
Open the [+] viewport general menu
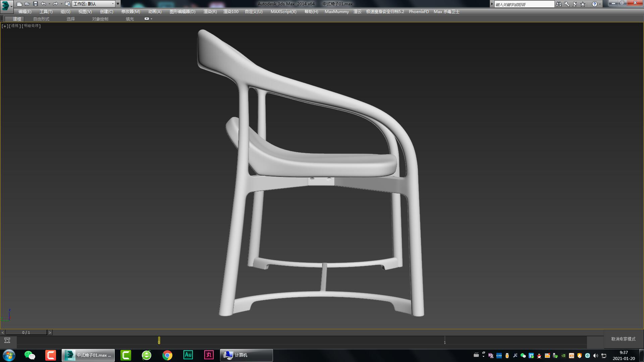coord(4,26)
